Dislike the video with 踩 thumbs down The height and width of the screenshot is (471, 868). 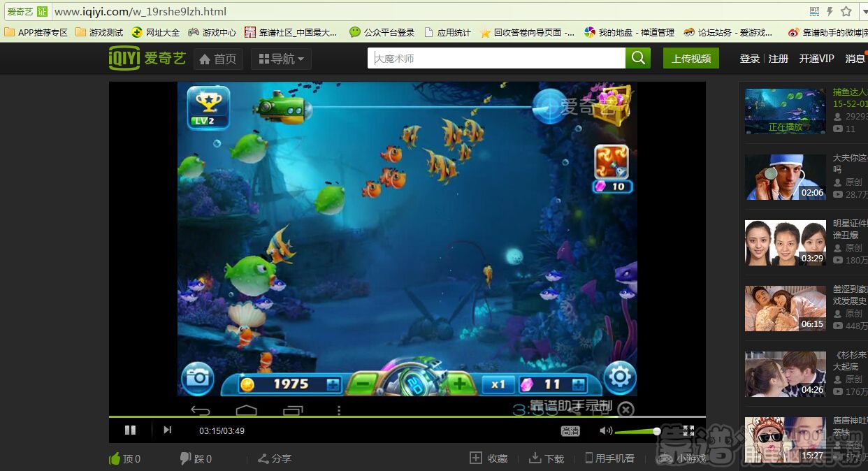196,458
